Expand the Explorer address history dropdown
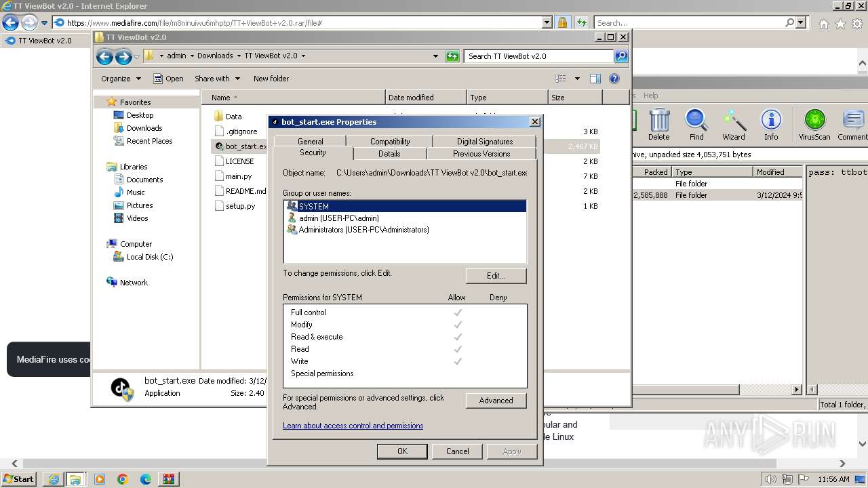This screenshot has height=488, width=868. (x=435, y=56)
